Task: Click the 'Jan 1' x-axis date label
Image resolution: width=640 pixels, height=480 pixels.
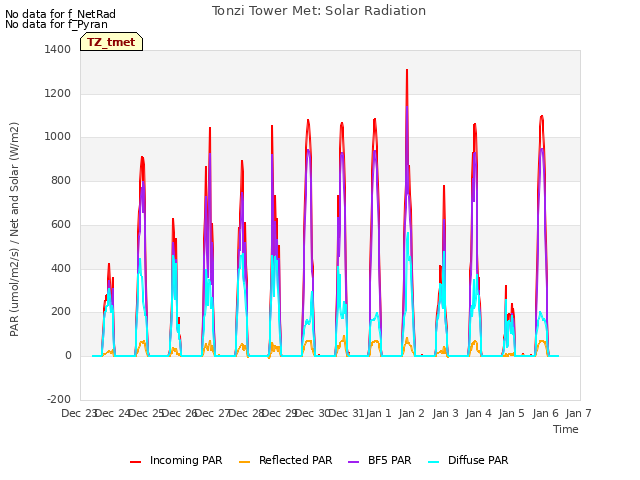Action: pos(378,413)
